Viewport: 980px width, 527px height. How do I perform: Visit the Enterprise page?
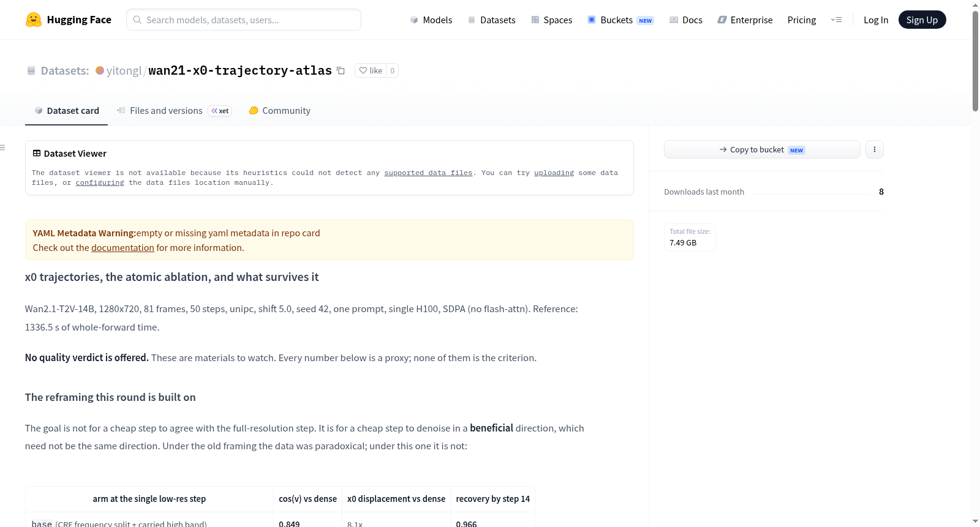(x=745, y=20)
